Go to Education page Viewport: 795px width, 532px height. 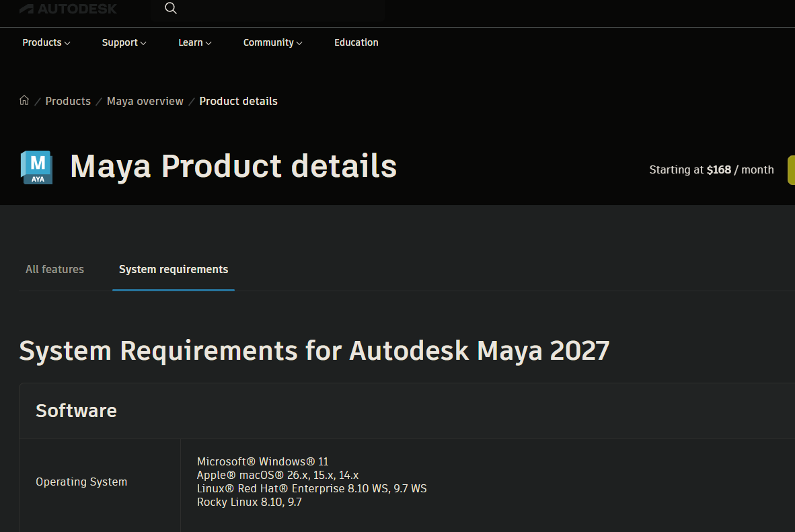(356, 42)
